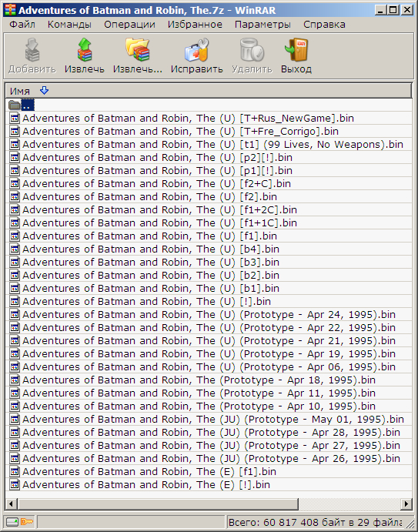Select file name (U) [p1][!].bin
Viewport: 418px width, 532px height.
pos(158,171)
